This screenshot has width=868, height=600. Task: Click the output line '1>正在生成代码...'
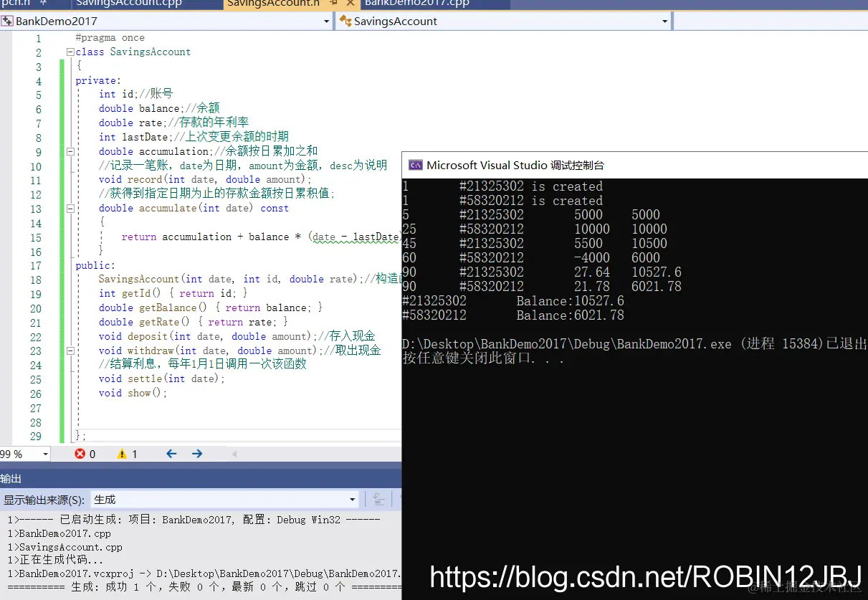(x=55, y=561)
